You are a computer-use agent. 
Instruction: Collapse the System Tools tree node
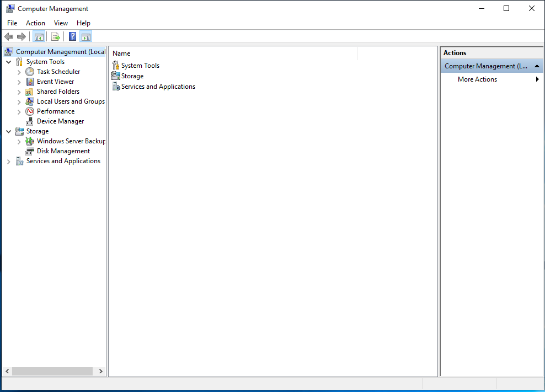(8, 62)
